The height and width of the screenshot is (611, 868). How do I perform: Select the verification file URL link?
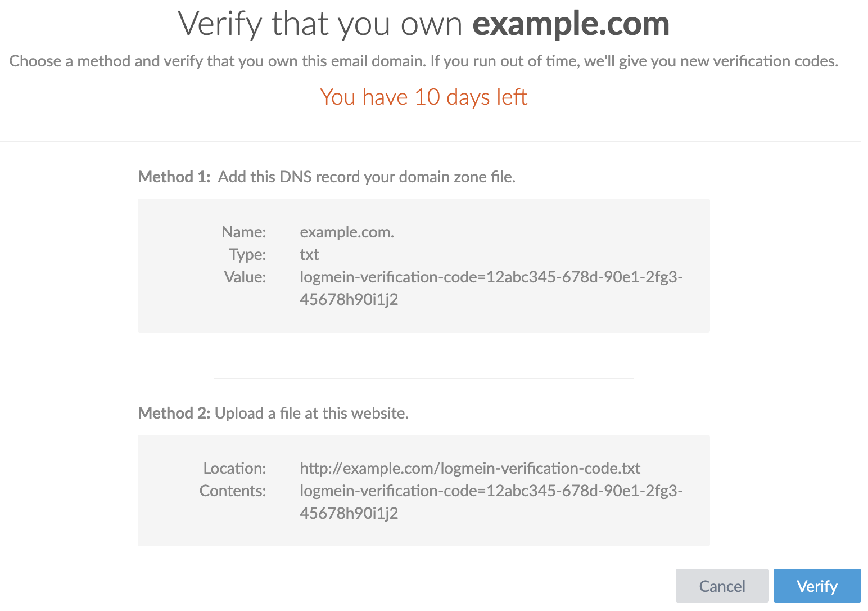click(470, 468)
